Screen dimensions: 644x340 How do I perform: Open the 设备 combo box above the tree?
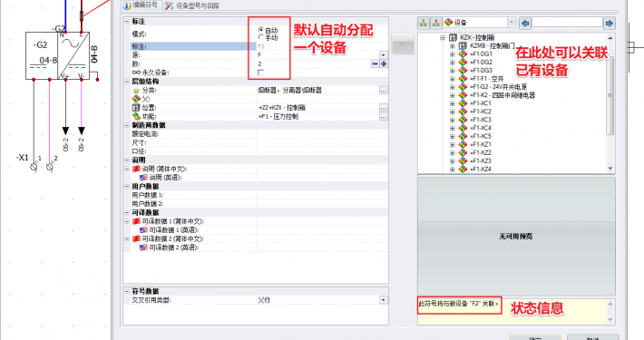pyautogui.click(x=480, y=23)
